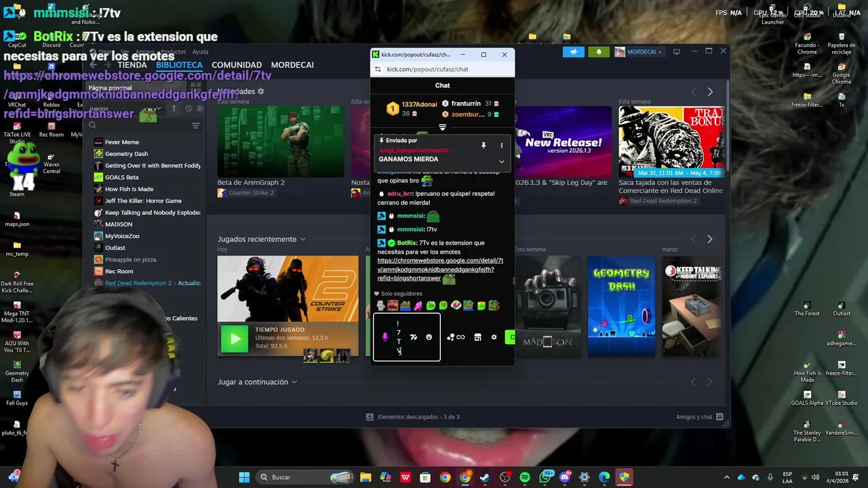868x488 pixels.
Task: Open the 7tv Chrome Web Store link
Action: (440, 269)
